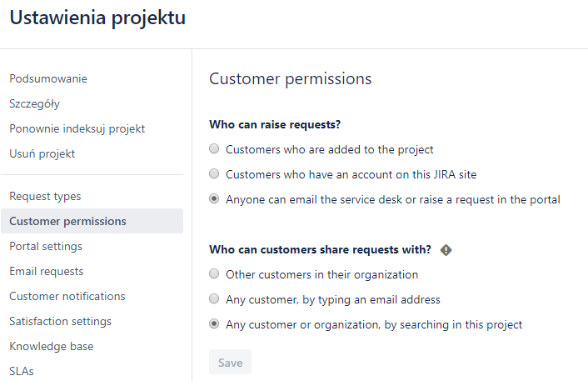The height and width of the screenshot is (381, 588).
Task: Open Podsumowanie in the sidebar
Action: point(48,79)
